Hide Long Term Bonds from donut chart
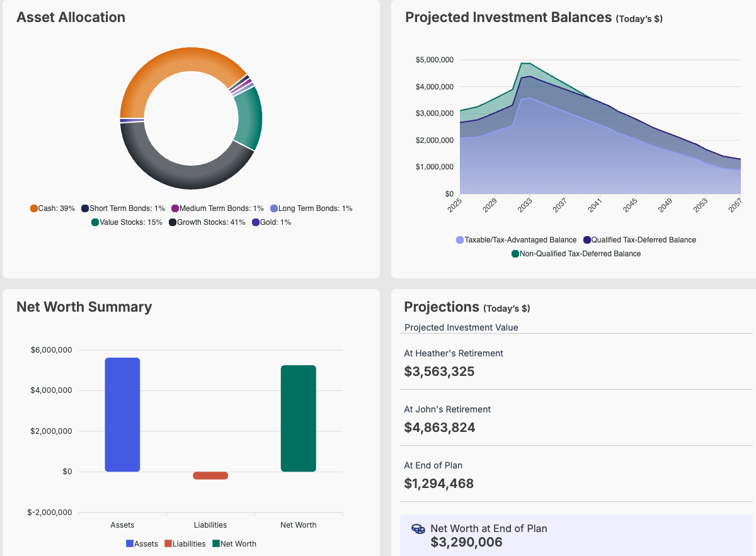 tap(311, 208)
